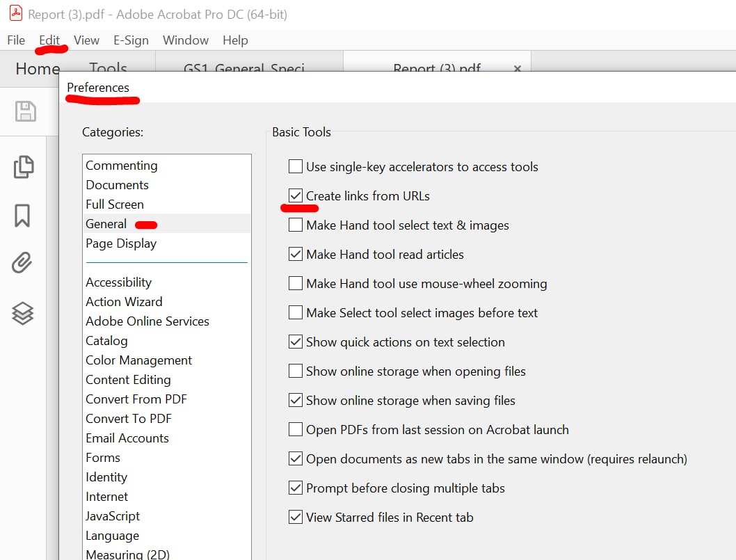
Task: Select the Convert From PDF category
Action: [167, 399]
